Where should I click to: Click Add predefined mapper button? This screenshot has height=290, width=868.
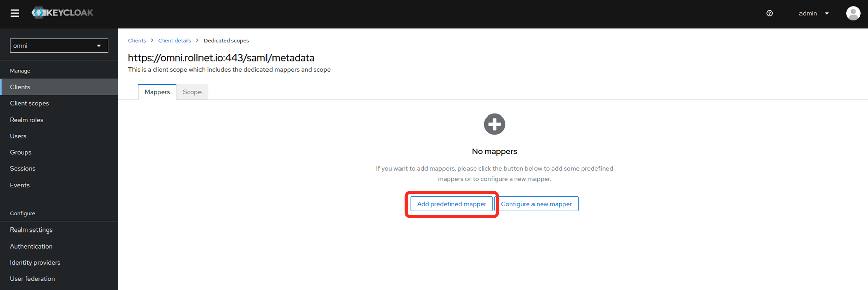pyautogui.click(x=451, y=204)
